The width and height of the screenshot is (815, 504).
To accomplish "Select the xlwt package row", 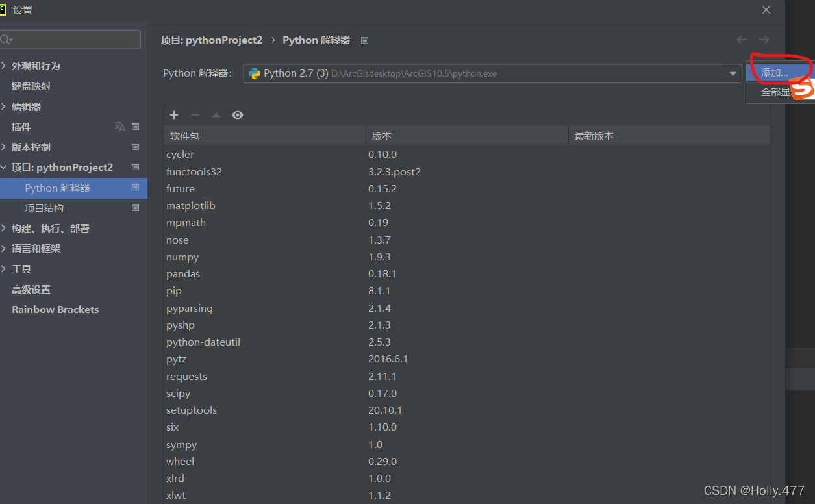I will tap(467, 495).
